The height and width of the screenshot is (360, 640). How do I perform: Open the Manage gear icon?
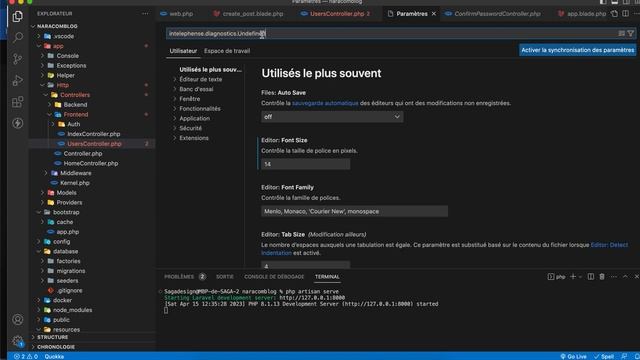[18, 341]
